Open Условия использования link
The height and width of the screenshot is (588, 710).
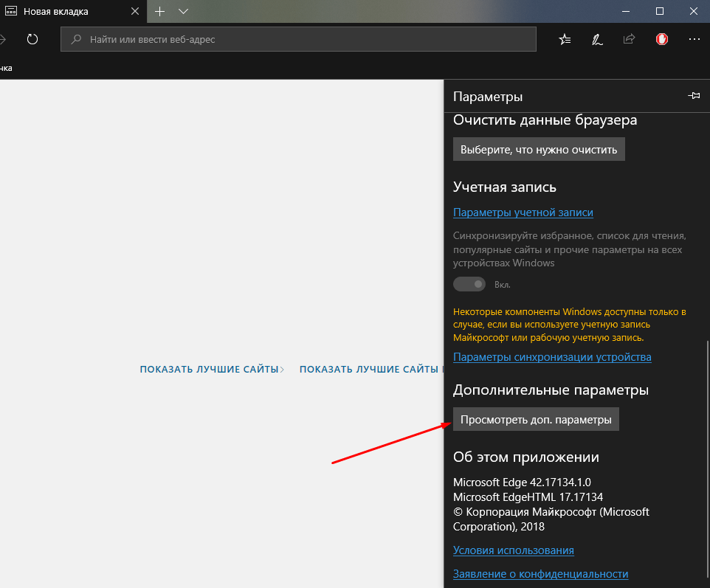514,550
